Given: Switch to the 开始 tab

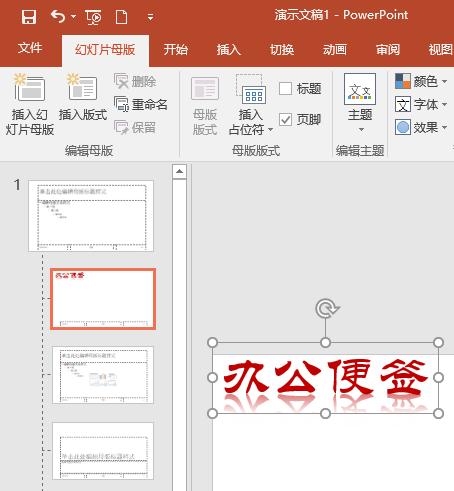Looking at the screenshot, I should coord(176,50).
